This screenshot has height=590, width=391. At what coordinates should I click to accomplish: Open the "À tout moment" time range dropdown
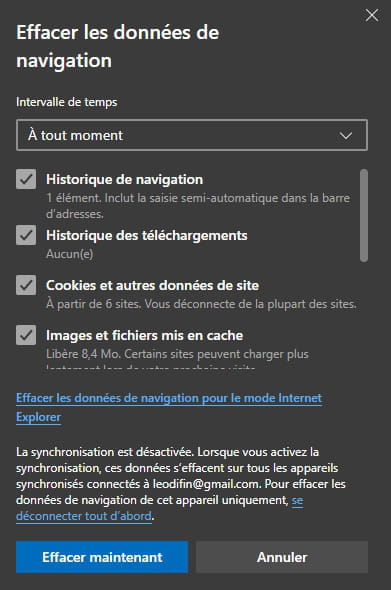click(192, 135)
